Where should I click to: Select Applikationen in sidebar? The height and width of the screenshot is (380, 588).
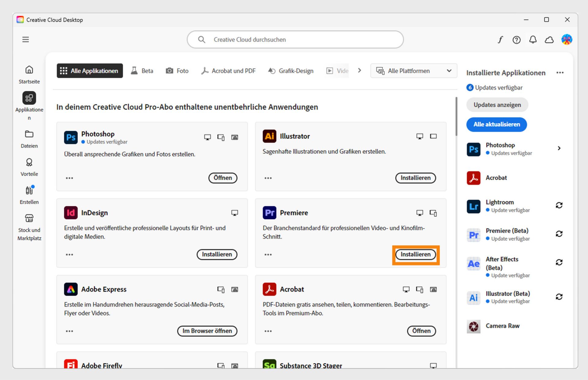(x=29, y=106)
